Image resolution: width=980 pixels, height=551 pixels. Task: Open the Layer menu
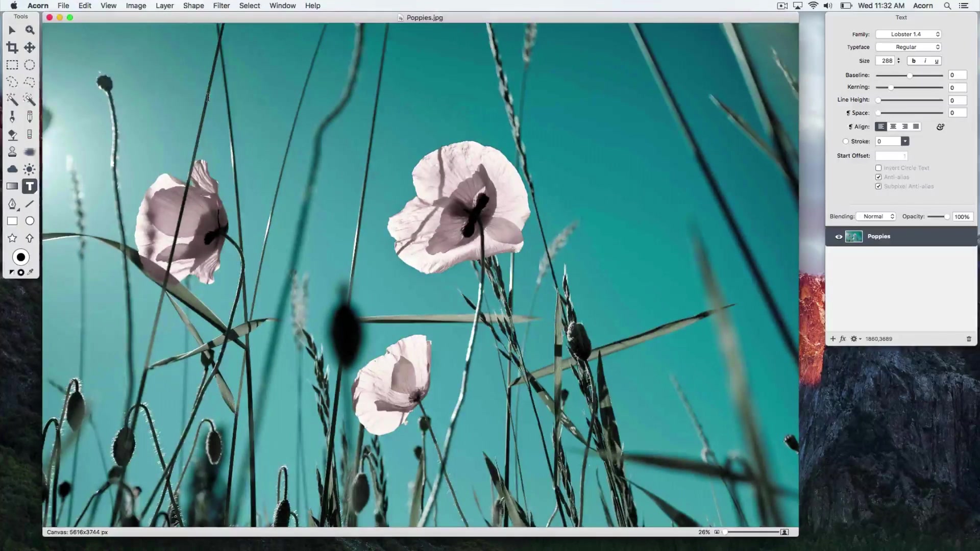[165, 6]
